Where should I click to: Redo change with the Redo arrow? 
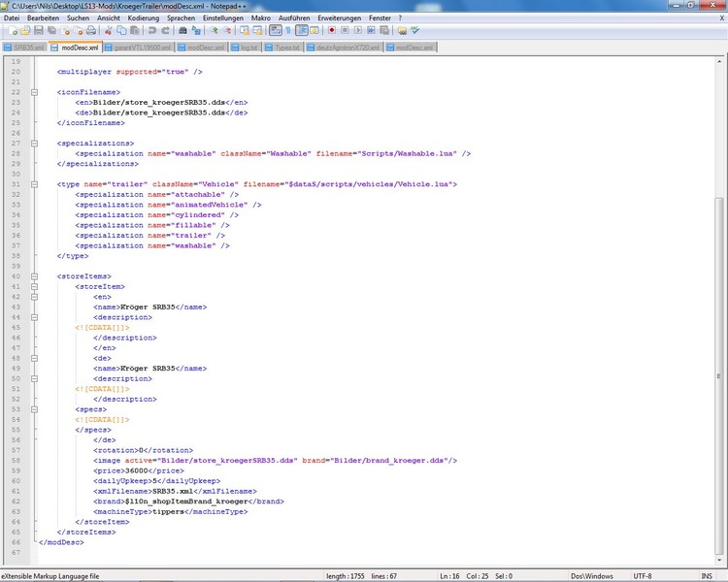tap(165, 31)
